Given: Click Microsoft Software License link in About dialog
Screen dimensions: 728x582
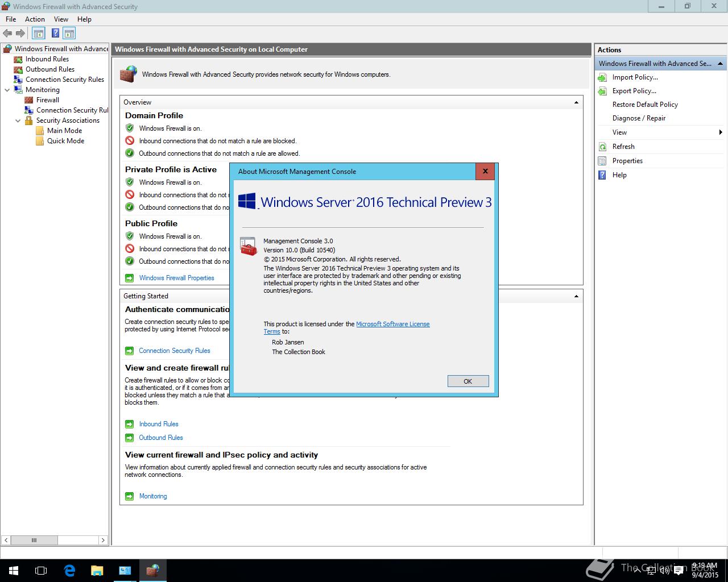Looking at the screenshot, I should coord(393,324).
